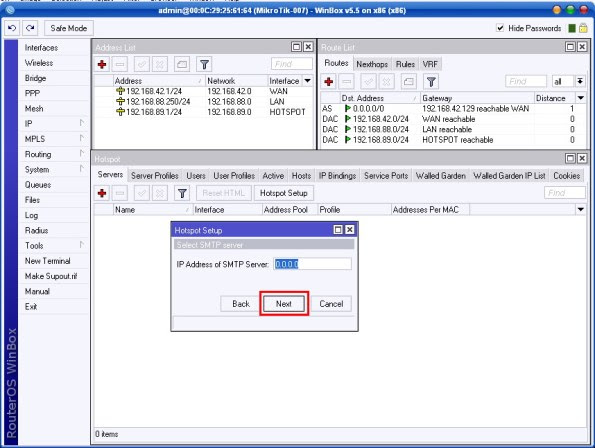Click the redo arrow in the top toolbar
The height and width of the screenshot is (448, 595).
click(30, 28)
